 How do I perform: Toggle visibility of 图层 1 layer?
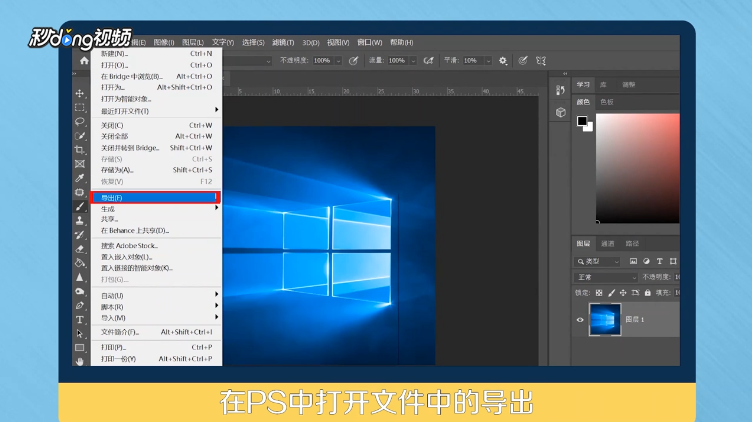click(580, 319)
